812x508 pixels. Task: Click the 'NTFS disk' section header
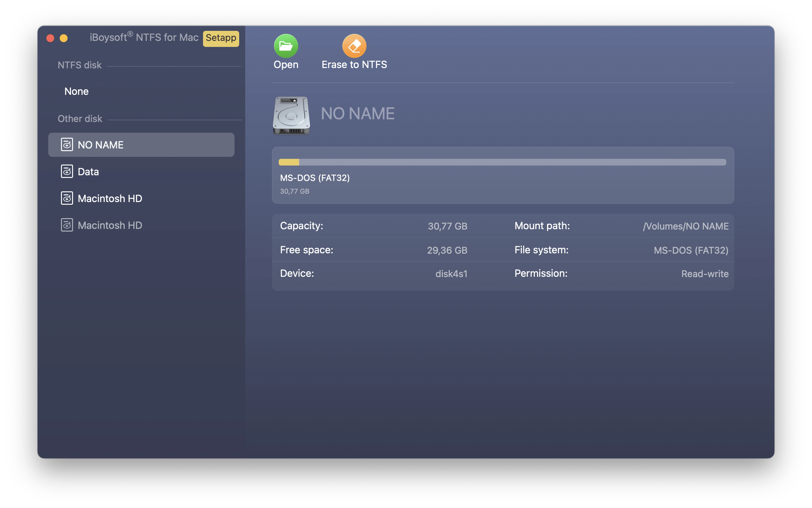[x=79, y=65]
